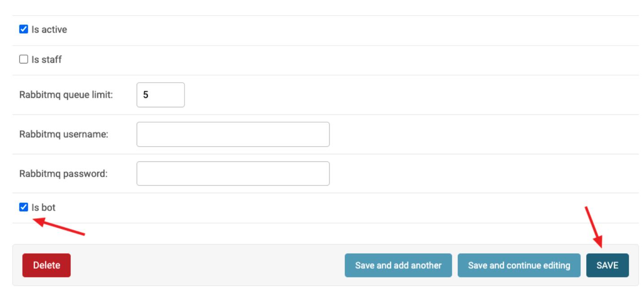Click the "Is active" label text
The height and width of the screenshot is (305, 644).
(49, 30)
